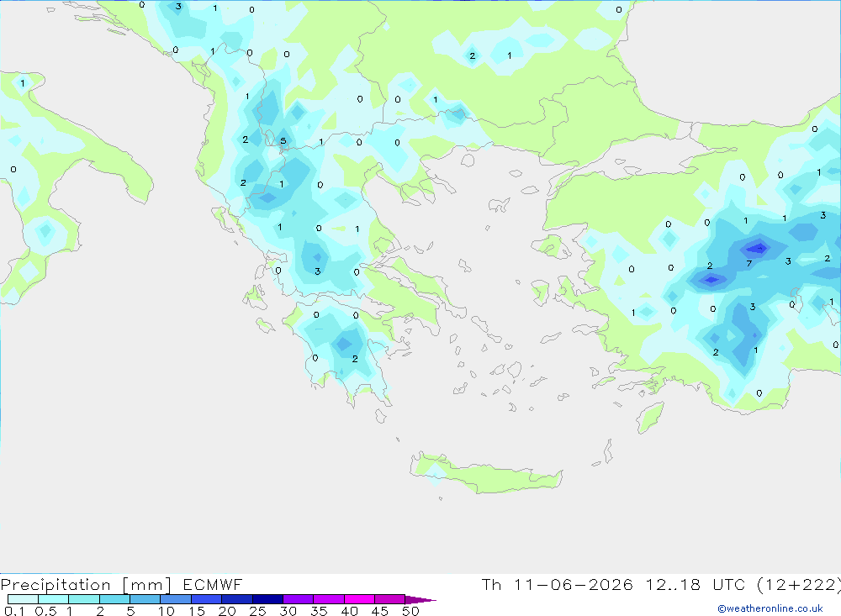Select the 2–5 mm legend color box
Image resolution: width=841 pixels, height=616 pixels.
click(x=114, y=599)
